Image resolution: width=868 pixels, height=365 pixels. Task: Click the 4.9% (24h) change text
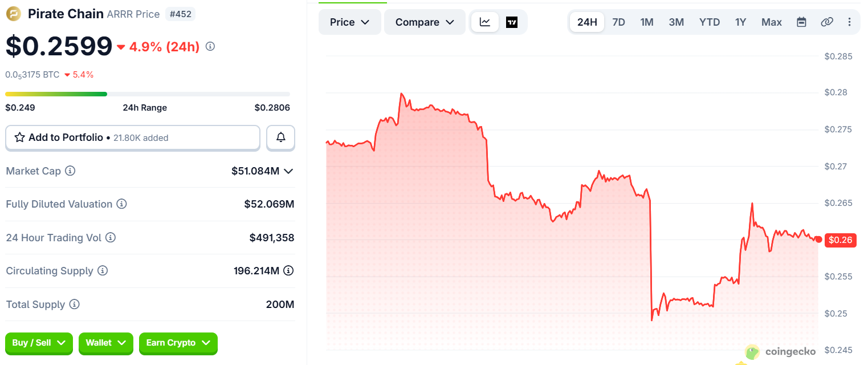[x=164, y=47]
